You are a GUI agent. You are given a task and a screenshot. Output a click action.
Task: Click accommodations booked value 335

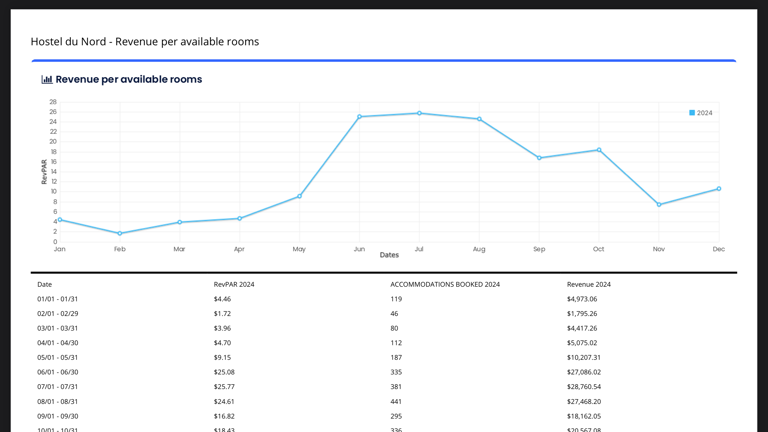[396, 372]
